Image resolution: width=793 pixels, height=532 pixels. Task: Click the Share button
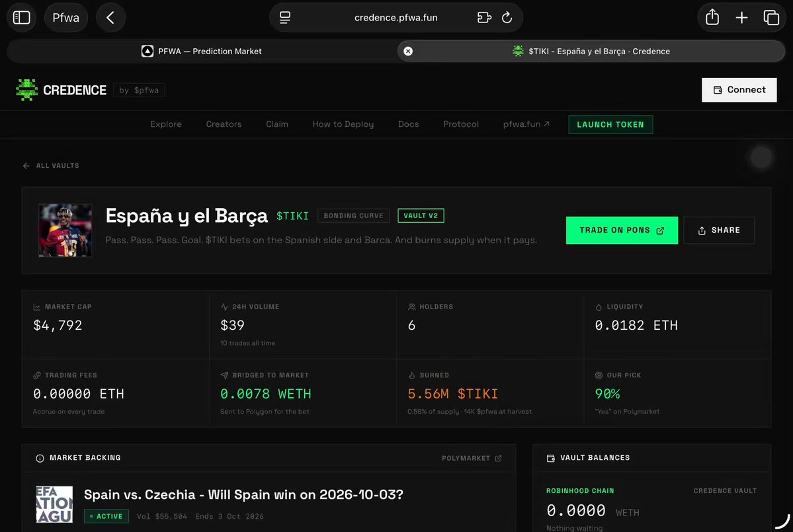719,231
